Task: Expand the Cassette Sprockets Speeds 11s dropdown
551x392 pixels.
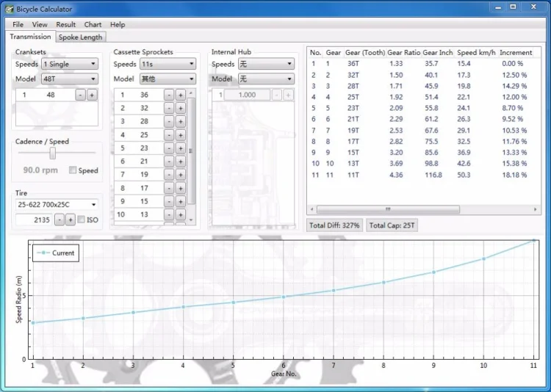Action: pos(167,65)
